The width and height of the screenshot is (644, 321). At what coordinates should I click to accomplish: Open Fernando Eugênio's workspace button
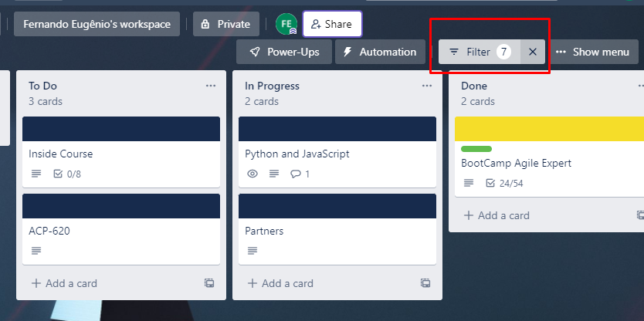[97, 24]
